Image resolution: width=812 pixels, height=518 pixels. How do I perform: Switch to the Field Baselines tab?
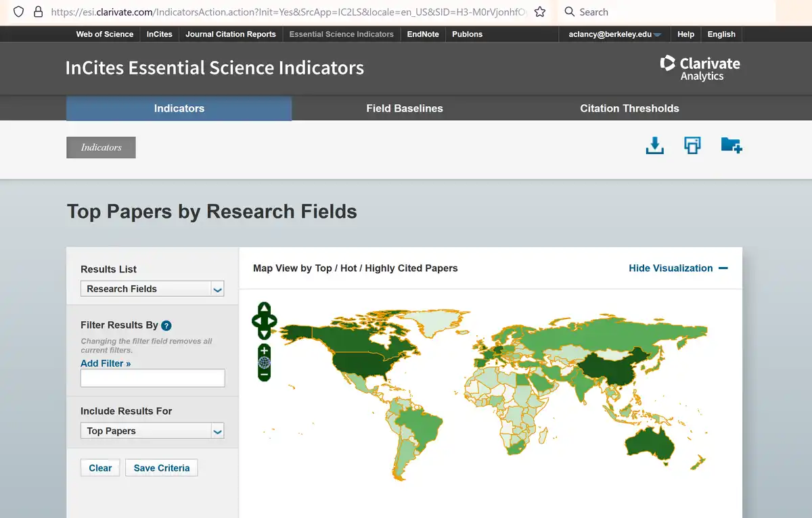pos(405,108)
